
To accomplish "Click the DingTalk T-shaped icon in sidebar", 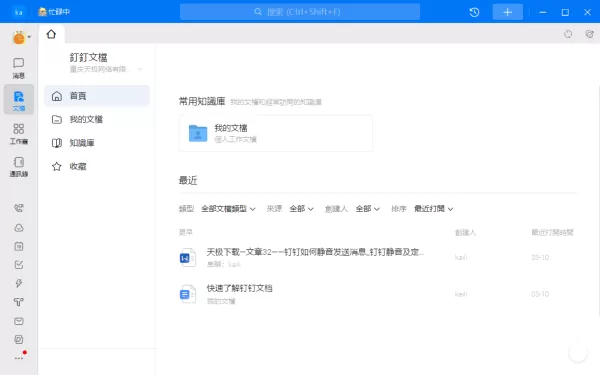I will [18, 302].
